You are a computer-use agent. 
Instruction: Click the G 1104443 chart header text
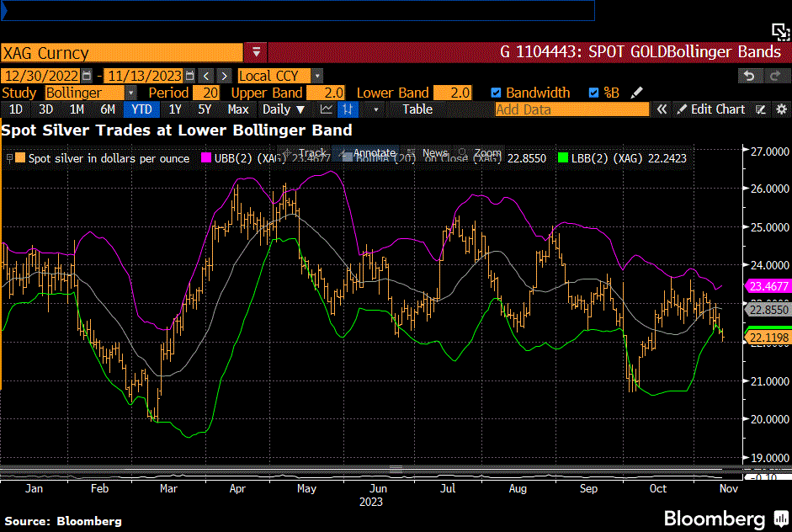pyautogui.click(x=641, y=52)
